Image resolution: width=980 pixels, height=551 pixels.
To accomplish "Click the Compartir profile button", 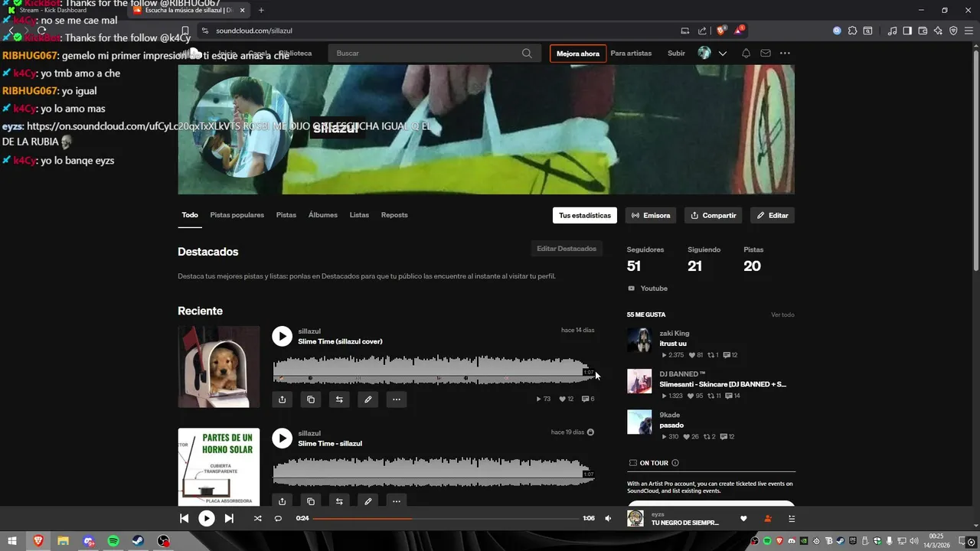I will click(x=714, y=215).
